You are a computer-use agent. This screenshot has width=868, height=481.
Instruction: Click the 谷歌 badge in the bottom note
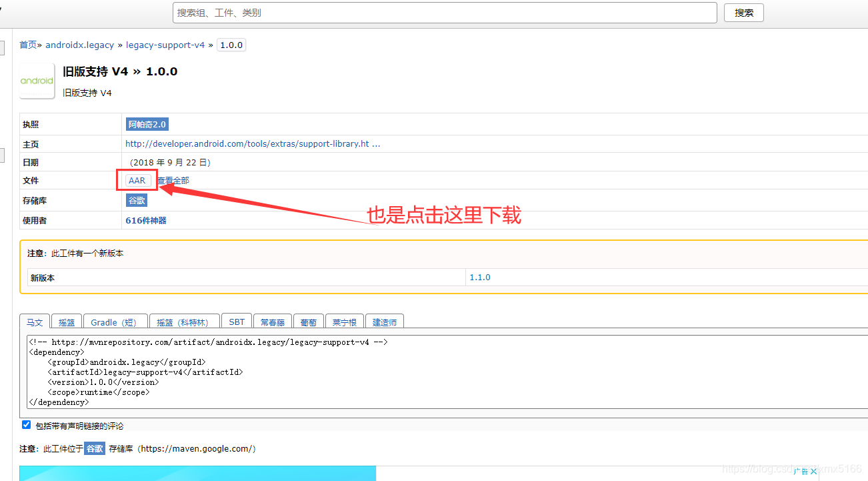coord(95,448)
